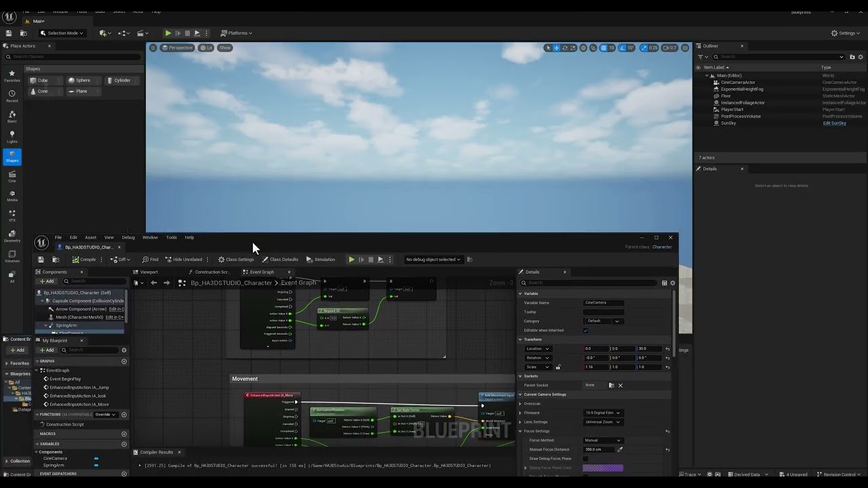Select the Cine category in Place Actors
Screen dimensions: 868x488
[12, 176]
